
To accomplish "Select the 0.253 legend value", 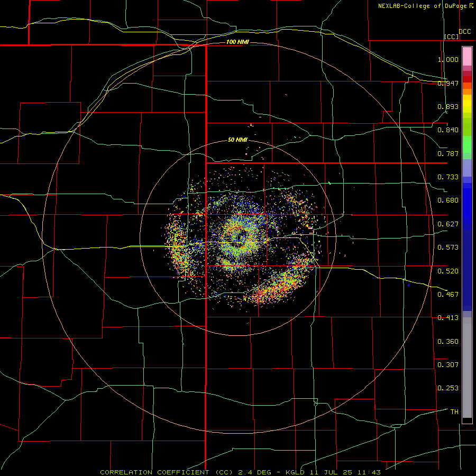I will coord(448,388).
